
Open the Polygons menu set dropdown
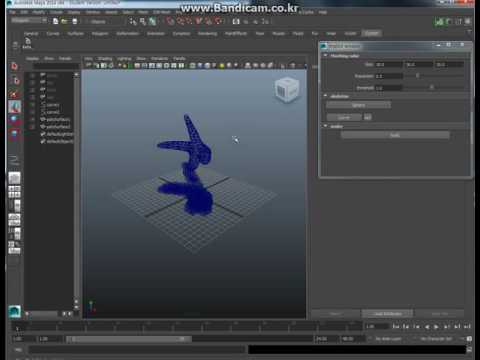click(x=30, y=21)
